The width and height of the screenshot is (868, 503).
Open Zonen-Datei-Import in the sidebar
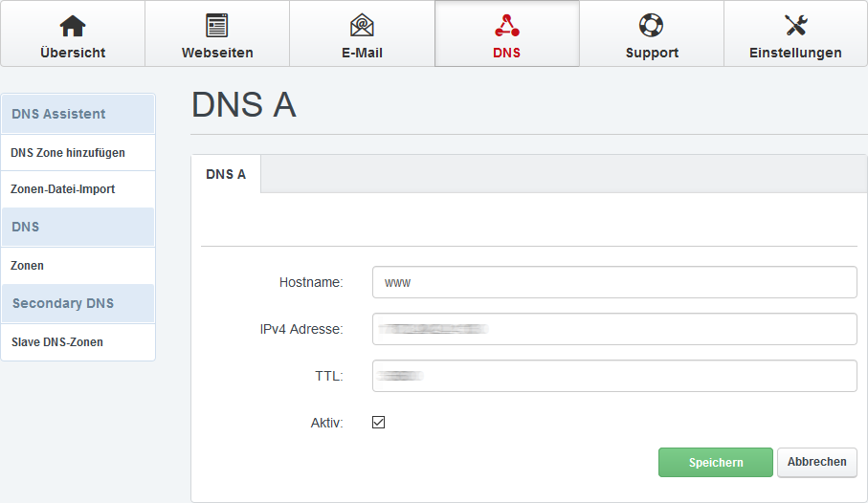click(x=63, y=189)
